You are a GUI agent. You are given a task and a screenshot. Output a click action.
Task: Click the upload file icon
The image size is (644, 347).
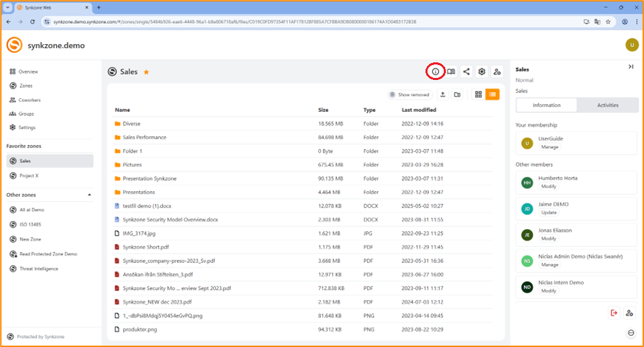tap(443, 95)
